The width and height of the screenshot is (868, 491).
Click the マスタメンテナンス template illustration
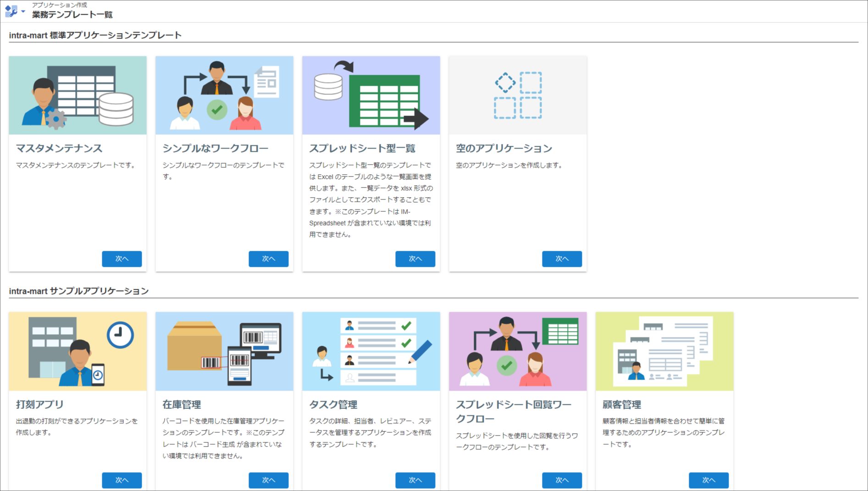click(x=78, y=95)
